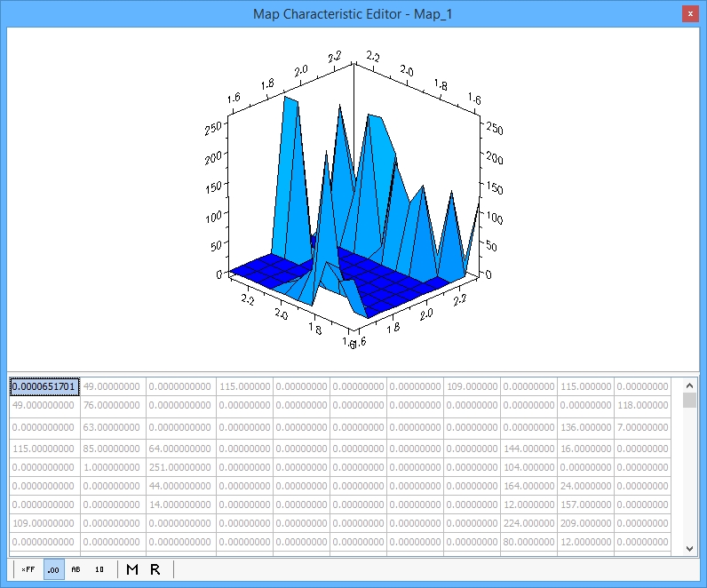Screen dimensions: 707x588
Task: Click the cell showing 157.000000
Action: click(585, 504)
